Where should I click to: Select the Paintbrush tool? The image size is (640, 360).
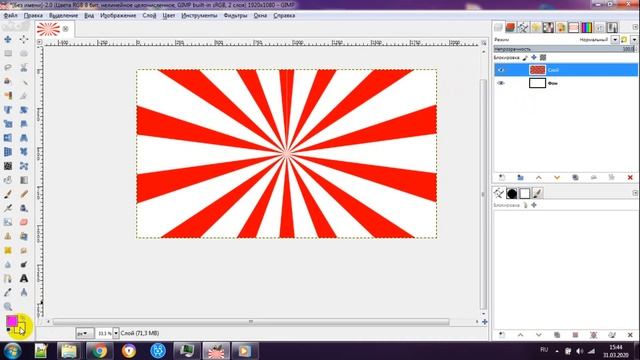(x=8, y=194)
